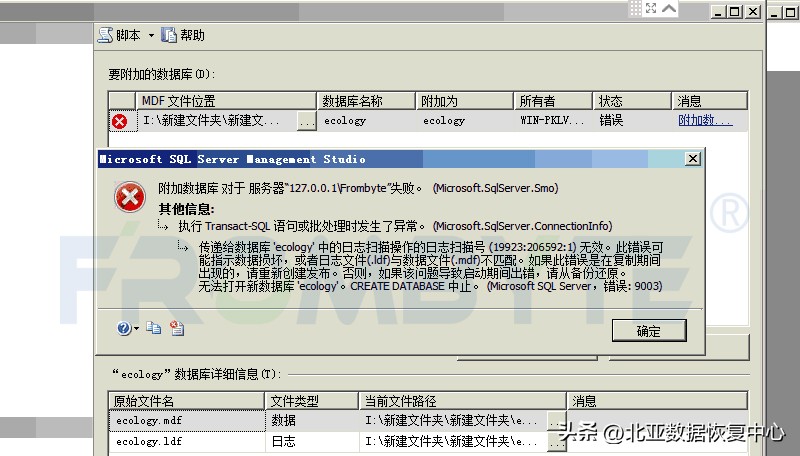Click the 消息 column header in top grid
The width and height of the screenshot is (800, 456).
[x=710, y=101]
